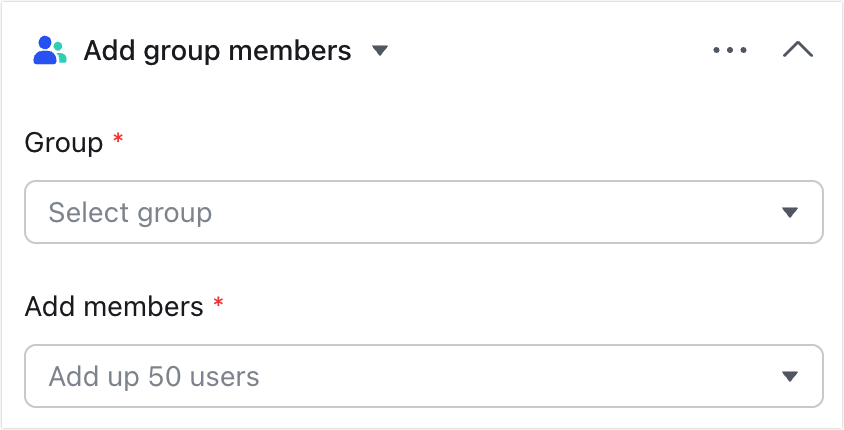The height and width of the screenshot is (430, 844).
Task: Pick users in the Add members selector
Action: [424, 376]
